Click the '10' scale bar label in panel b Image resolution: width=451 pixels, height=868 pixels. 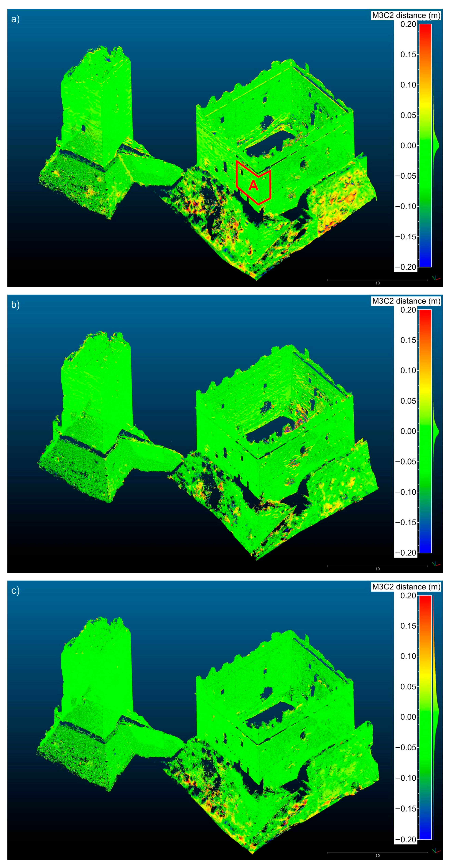point(378,569)
